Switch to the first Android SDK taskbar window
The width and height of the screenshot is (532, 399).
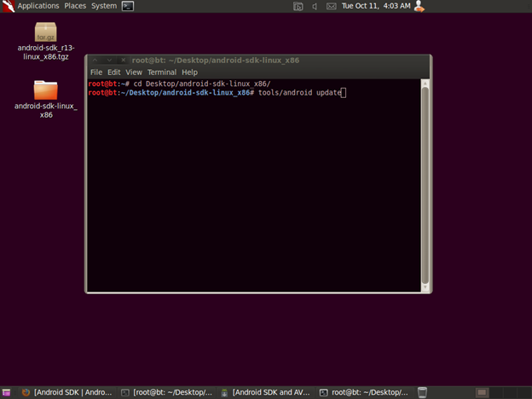tap(66, 392)
